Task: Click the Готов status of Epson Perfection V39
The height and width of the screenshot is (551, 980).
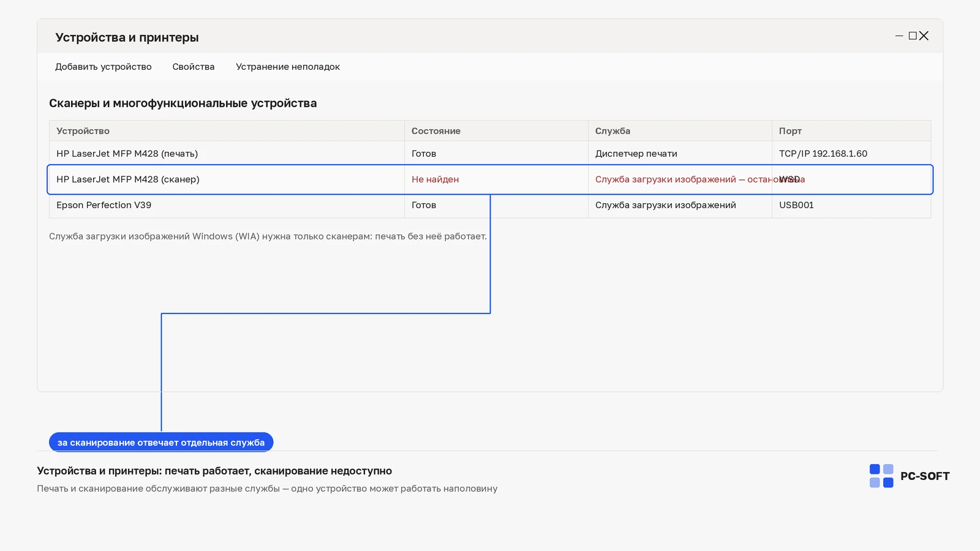Action: pyautogui.click(x=424, y=205)
